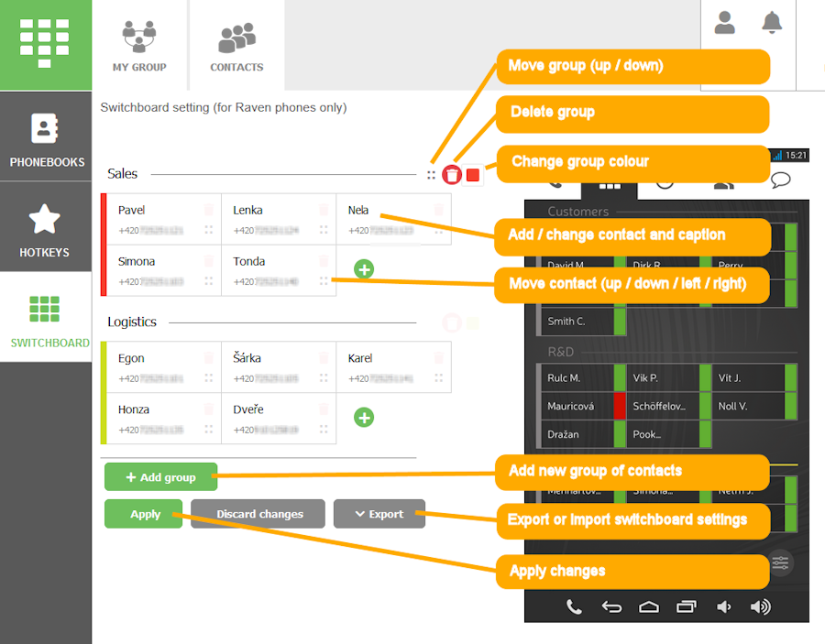Screen dimensions: 825x644
Task: Click the move handle on Tonda contact
Action: (x=324, y=282)
